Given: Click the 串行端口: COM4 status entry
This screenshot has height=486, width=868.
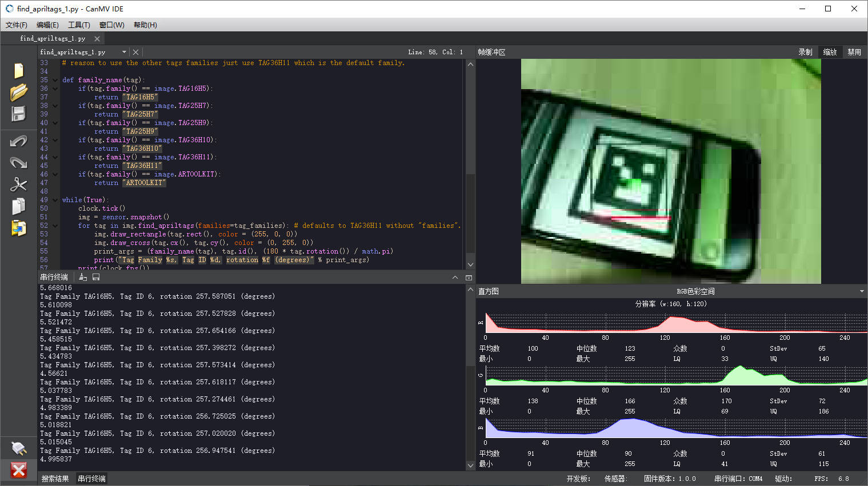Looking at the screenshot, I should 738,479.
